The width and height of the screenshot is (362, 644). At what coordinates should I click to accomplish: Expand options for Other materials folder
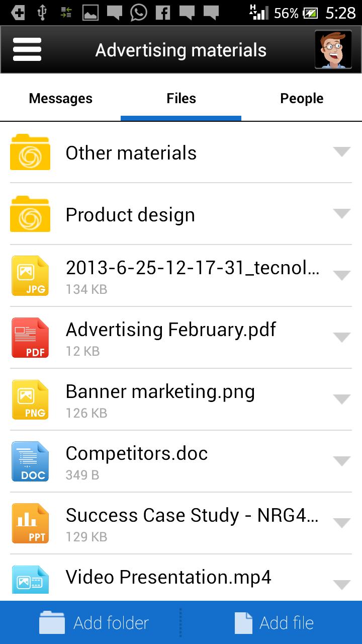tap(341, 152)
